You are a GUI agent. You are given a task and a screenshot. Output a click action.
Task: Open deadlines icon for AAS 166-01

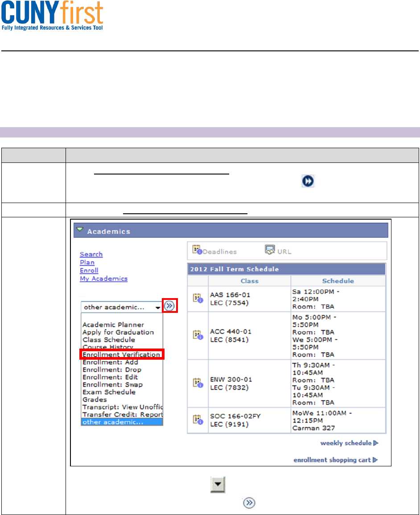tap(198, 298)
